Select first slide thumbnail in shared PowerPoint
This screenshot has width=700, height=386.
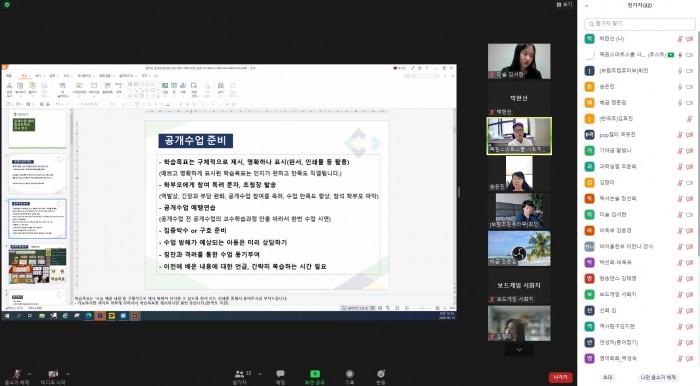click(x=37, y=129)
